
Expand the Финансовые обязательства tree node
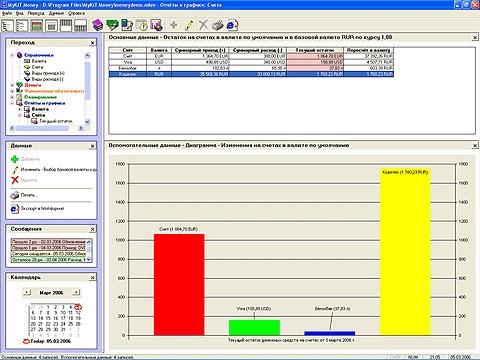12,91
